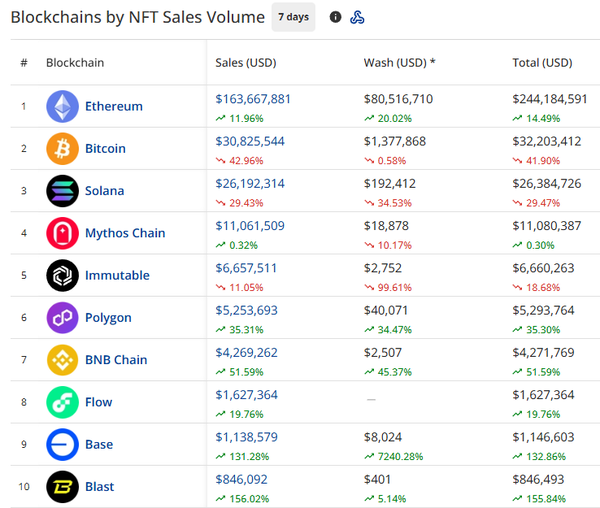The image size is (600, 508).
Task: Open the Ethereum blockchain link
Action: pyautogui.click(x=113, y=107)
